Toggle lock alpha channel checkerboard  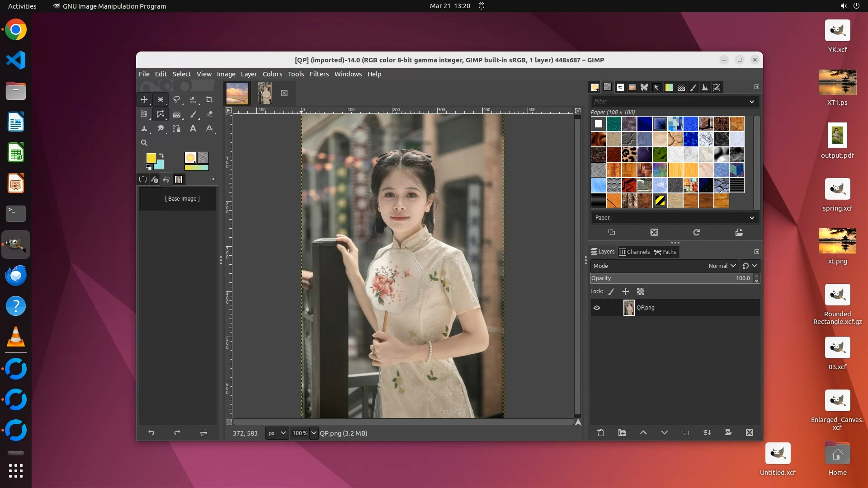[641, 291]
